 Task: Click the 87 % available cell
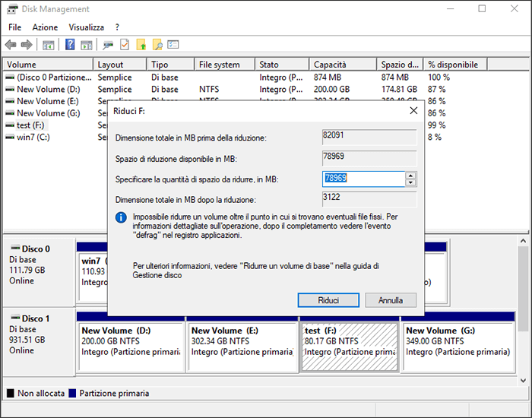point(437,89)
